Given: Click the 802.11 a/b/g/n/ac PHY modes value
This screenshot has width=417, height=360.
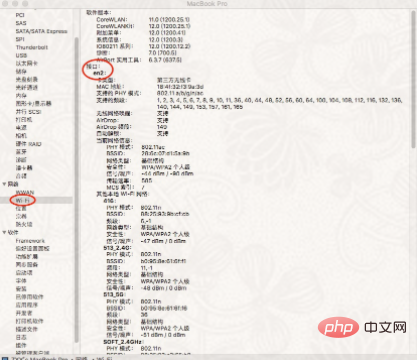Looking at the screenshot, I should tap(180, 93).
